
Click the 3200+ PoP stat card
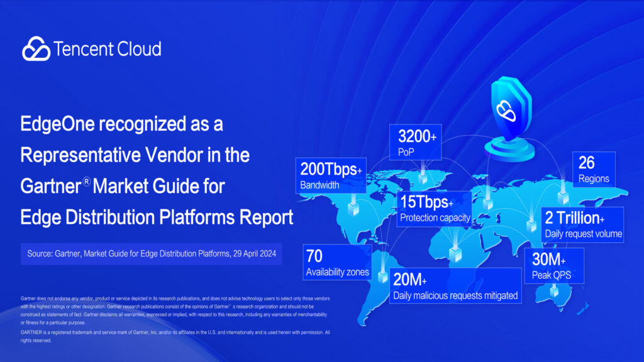click(x=416, y=142)
